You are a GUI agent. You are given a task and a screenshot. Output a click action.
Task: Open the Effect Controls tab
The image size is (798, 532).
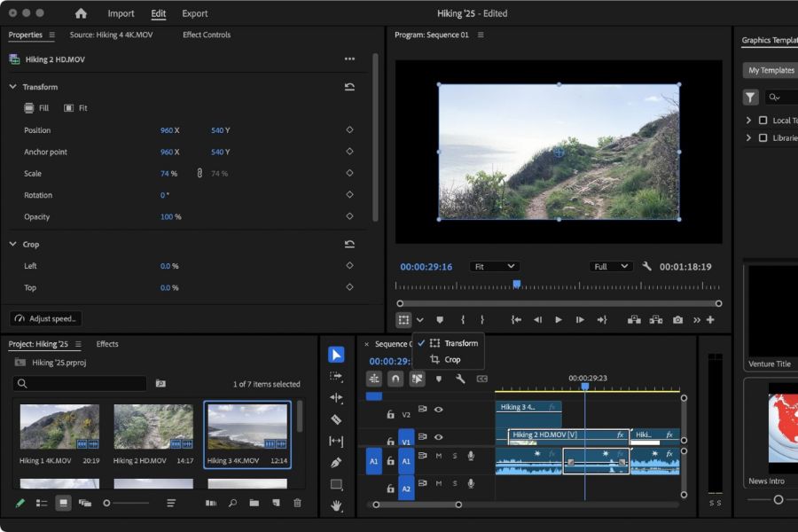click(x=207, y=35)
